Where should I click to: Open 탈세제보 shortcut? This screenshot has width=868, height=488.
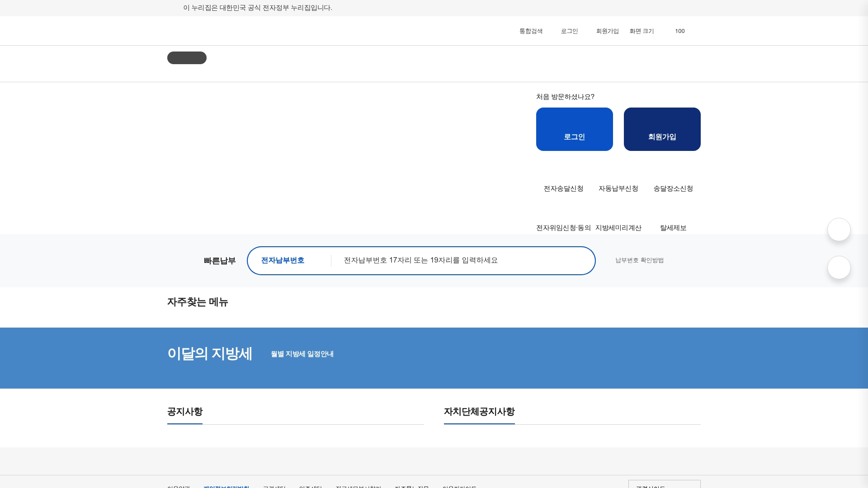tap(673, 228)
